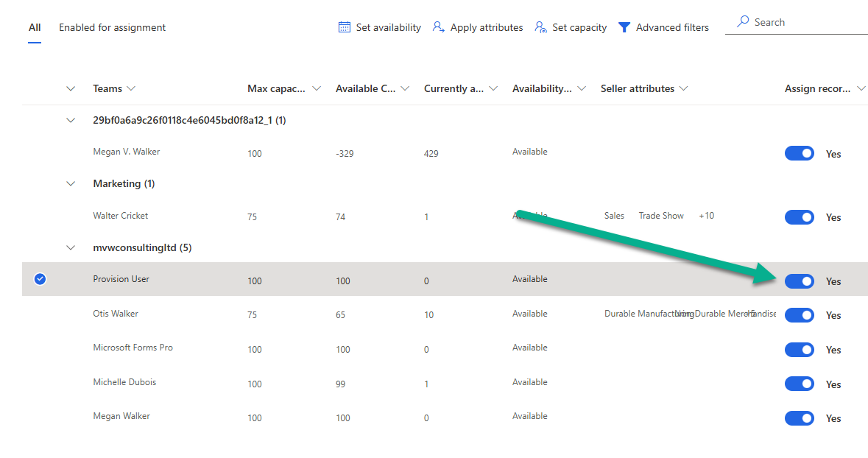Collapse the 29bf0a6a9c26 team group
The image size is (868, 458).
[71, 120]
